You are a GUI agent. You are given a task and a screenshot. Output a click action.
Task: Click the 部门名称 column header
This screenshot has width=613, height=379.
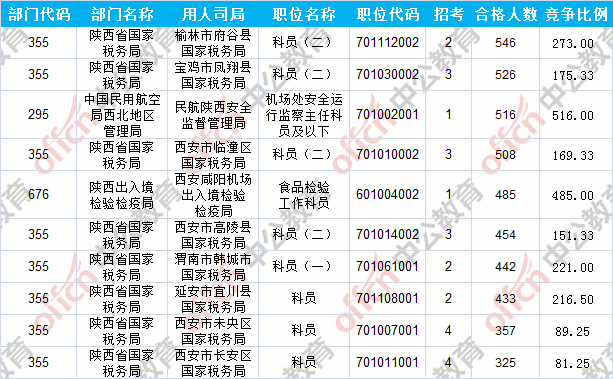point(122,14)
